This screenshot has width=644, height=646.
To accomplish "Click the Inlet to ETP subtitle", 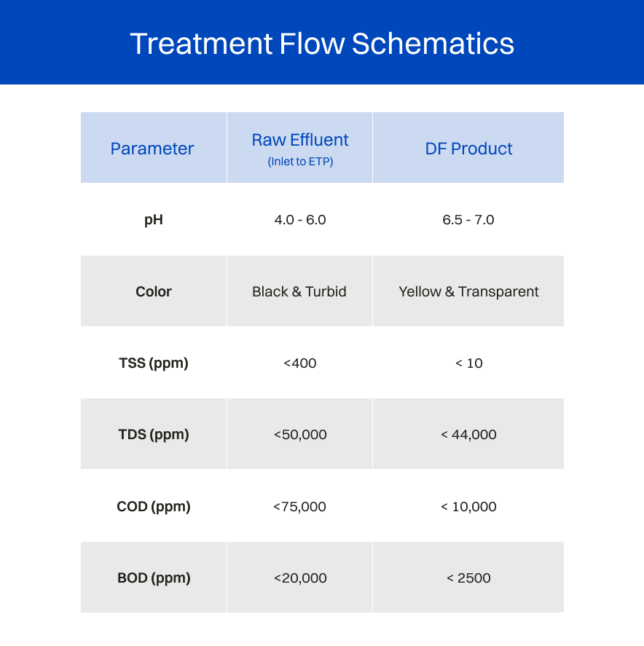I will pyautogui.click(x=300, y=162).
